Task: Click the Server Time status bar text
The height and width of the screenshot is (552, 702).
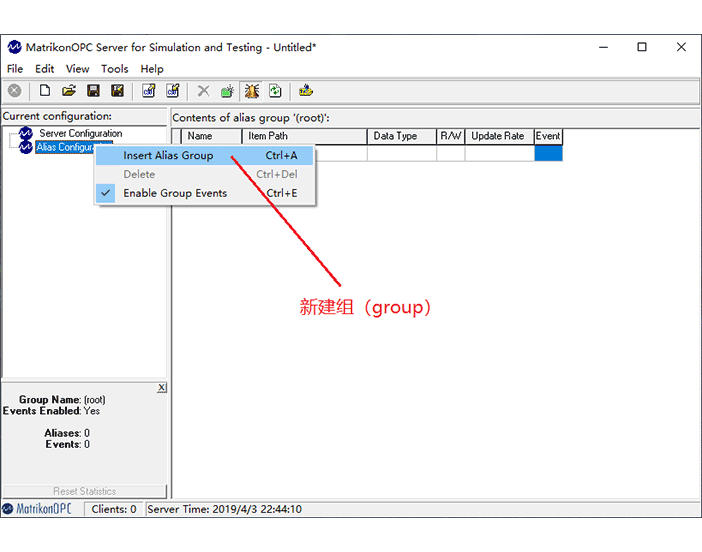Action: click(x=224, y=509)
